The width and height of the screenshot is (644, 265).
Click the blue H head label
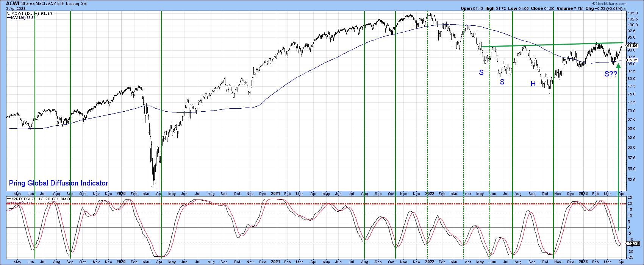pos(533,84)
